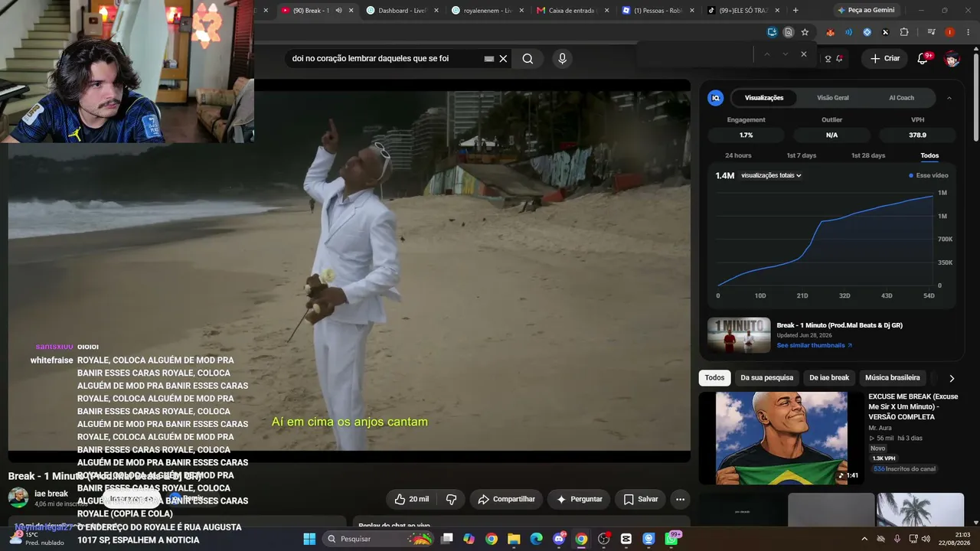Open the on-screen keyboard icon in search box
This screenshot has width=980, height=551.
[x=489, y=59]
